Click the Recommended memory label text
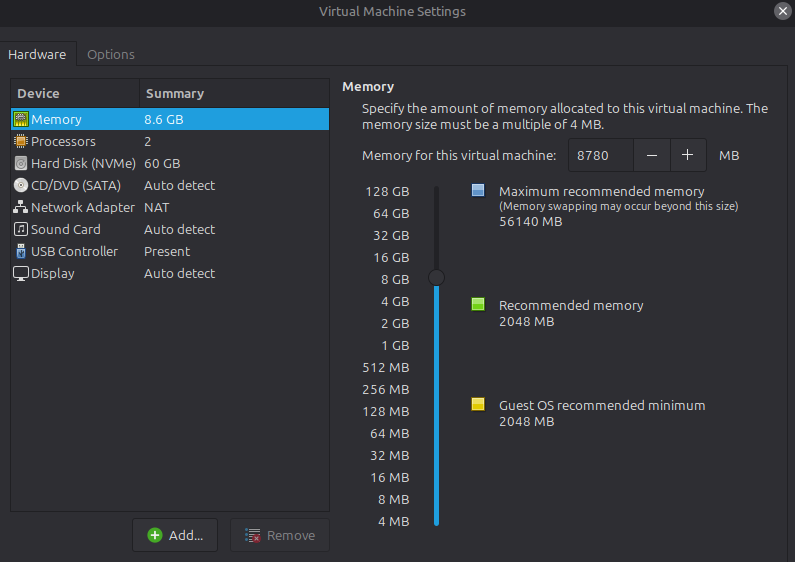Screen dimensions: 795x562 [x=571, y=305]
